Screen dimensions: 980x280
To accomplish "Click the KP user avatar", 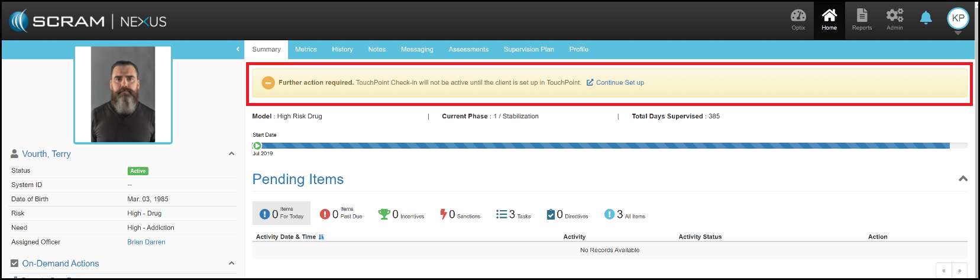I will pos(958,18).
